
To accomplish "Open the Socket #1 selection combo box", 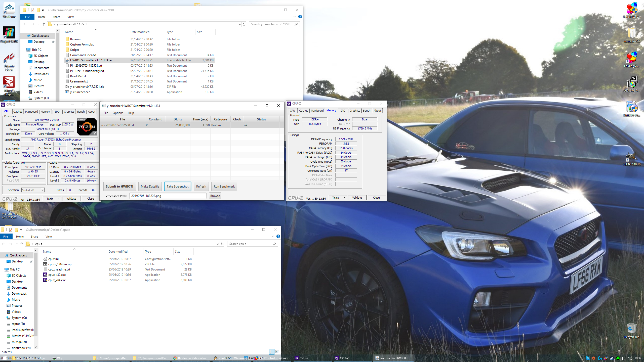I will pos(33,190).
